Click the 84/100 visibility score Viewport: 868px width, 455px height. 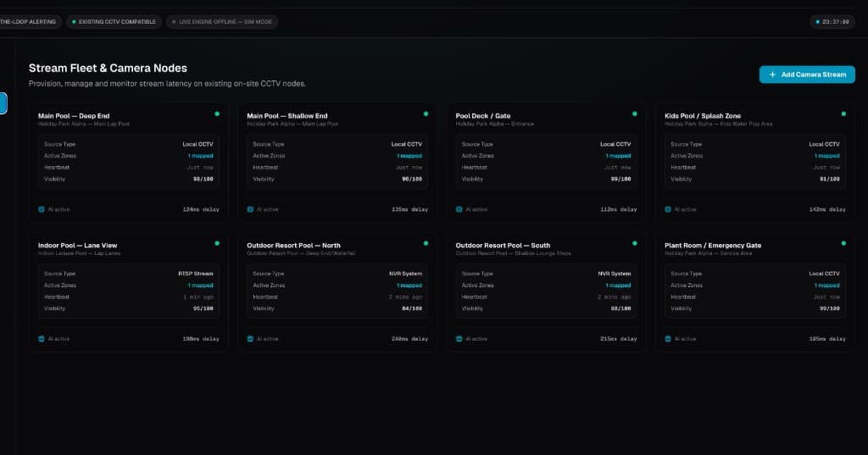pyautogui.click(x=412, y=309)
